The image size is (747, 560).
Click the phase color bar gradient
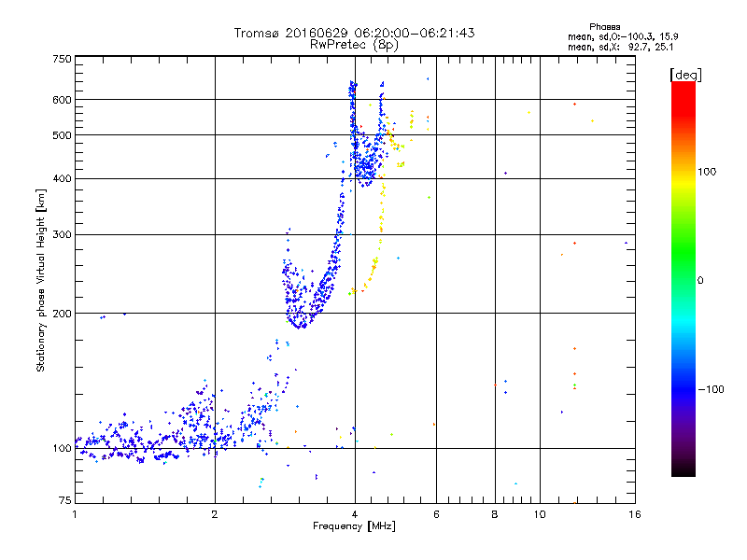click(684, 278)
